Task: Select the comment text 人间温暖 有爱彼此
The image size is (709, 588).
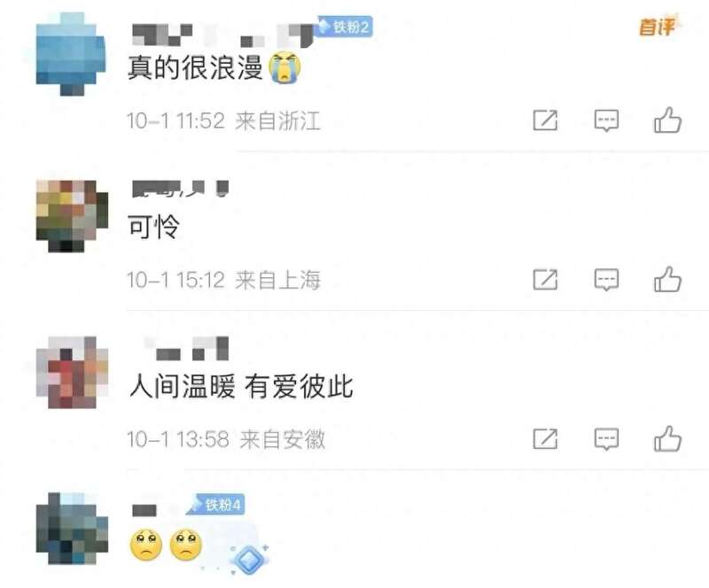Action: 241,386
